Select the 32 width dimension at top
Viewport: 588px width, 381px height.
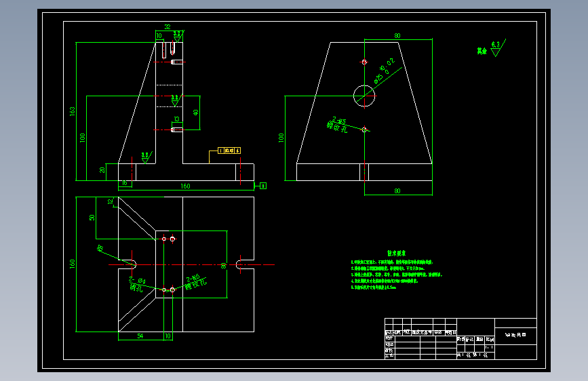coord(168,27)
